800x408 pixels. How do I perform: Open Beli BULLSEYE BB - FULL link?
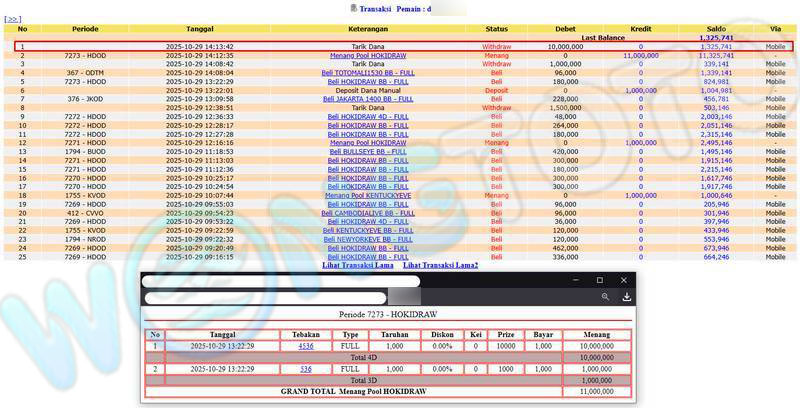(368, 151)
